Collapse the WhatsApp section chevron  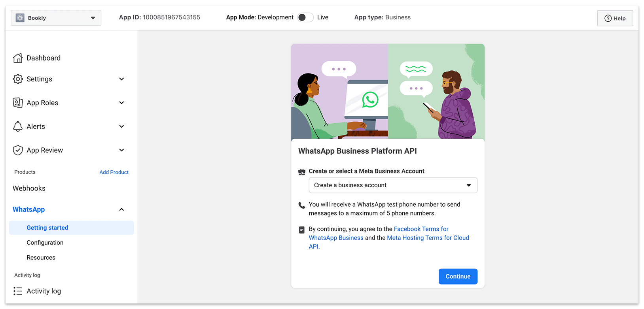122,209
